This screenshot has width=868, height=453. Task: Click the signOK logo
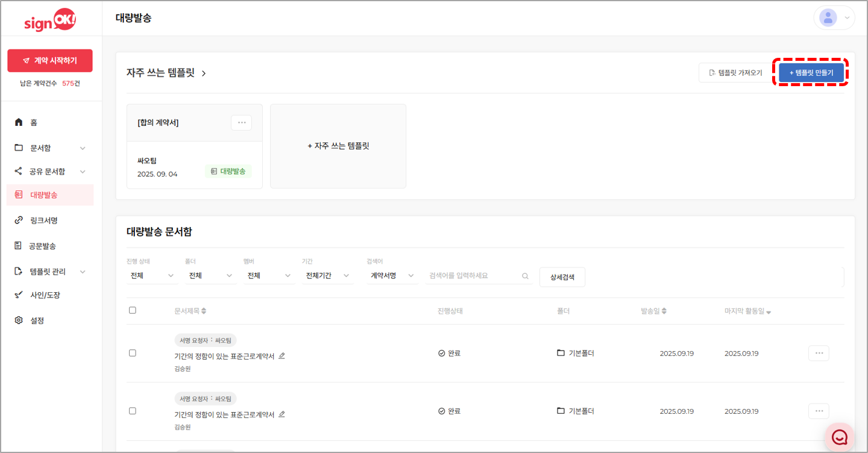click(50, 20)
